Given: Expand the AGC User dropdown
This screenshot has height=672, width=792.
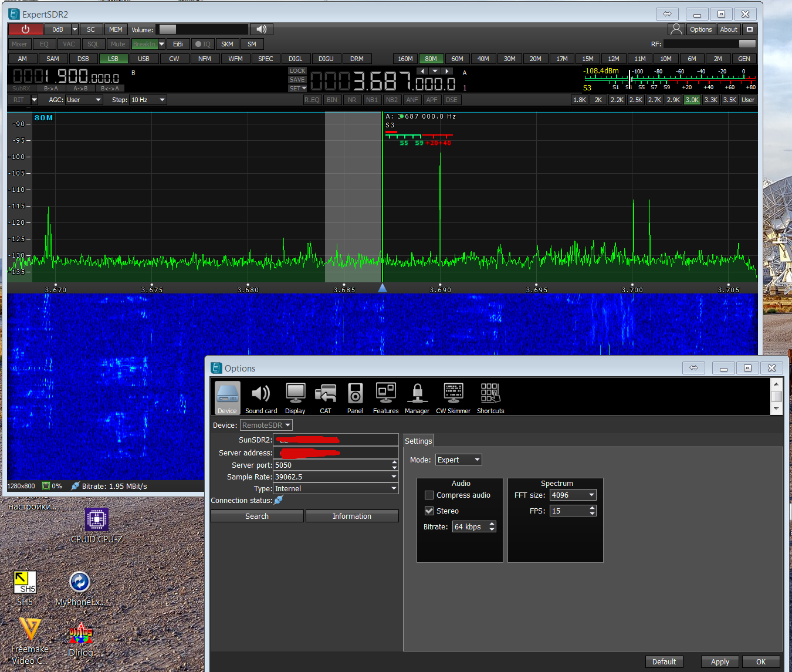Looking at the screenshot, I should click(84, 100).
